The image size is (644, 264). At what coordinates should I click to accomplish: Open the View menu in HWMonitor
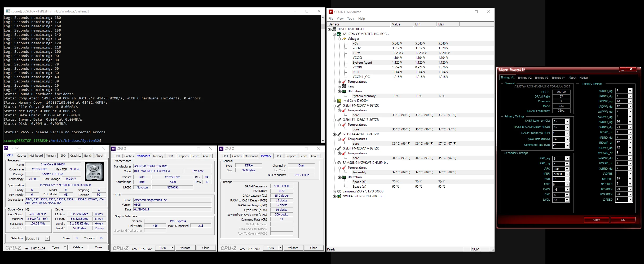click(x=340, y=19)
